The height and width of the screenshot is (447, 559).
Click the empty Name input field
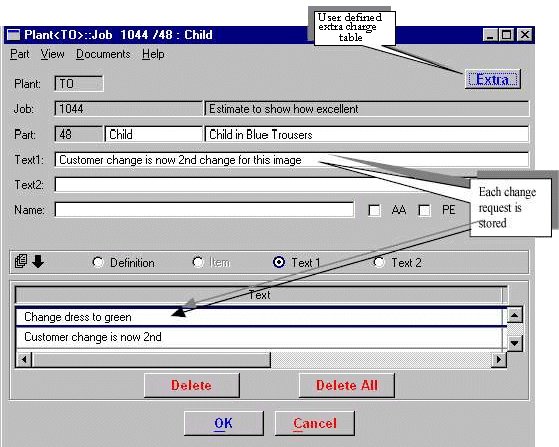click(x=204, y=210)
